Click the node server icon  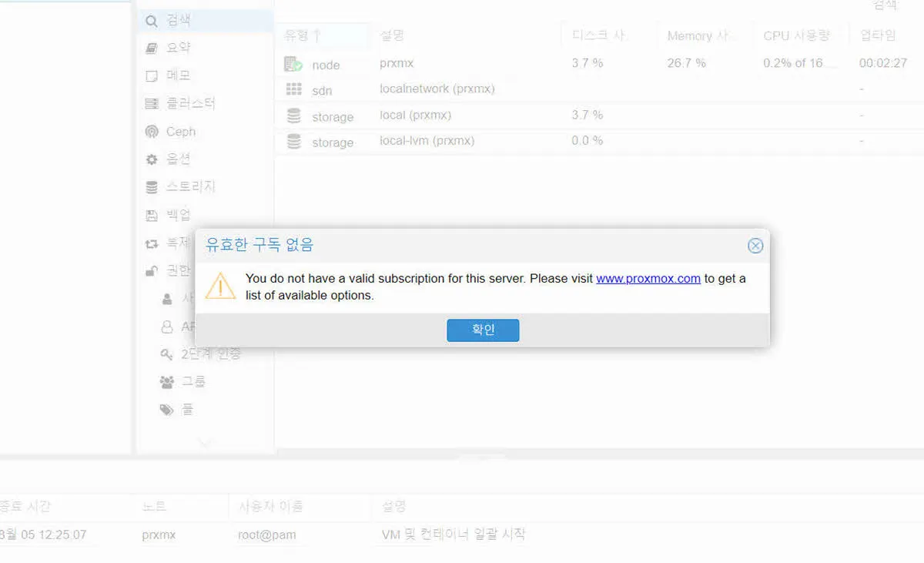click(293, 65)
